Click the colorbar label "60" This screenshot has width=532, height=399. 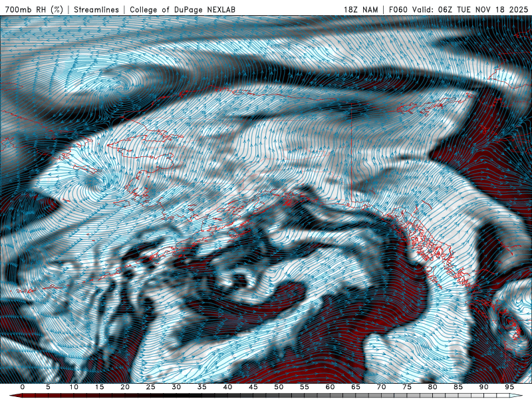click(x=330, y=387)
